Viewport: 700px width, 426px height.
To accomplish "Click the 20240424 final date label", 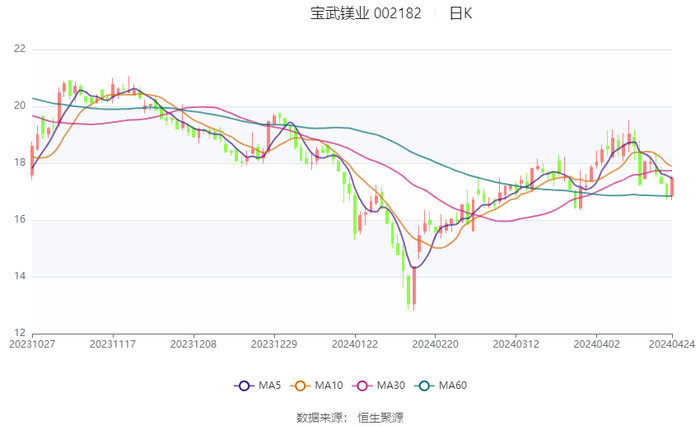I will [671, 342].
